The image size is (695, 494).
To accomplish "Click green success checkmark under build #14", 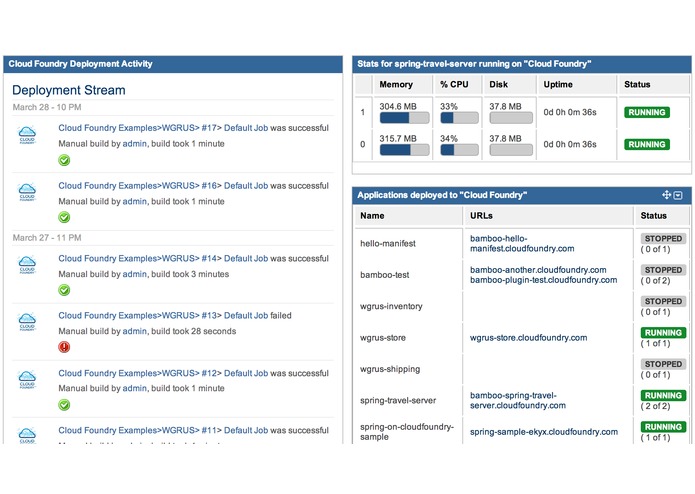I will (x=64, y=291).
